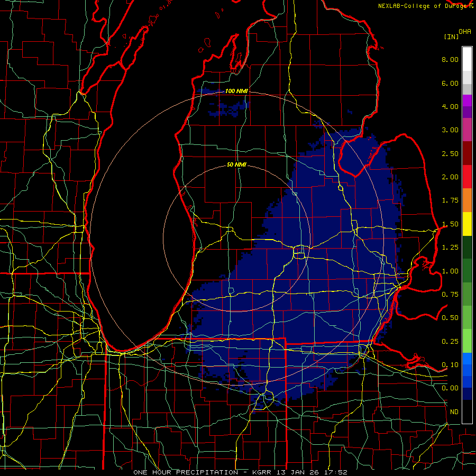Click the 1.50 legend value
This screenshot has width=476, height=476.
450,224
